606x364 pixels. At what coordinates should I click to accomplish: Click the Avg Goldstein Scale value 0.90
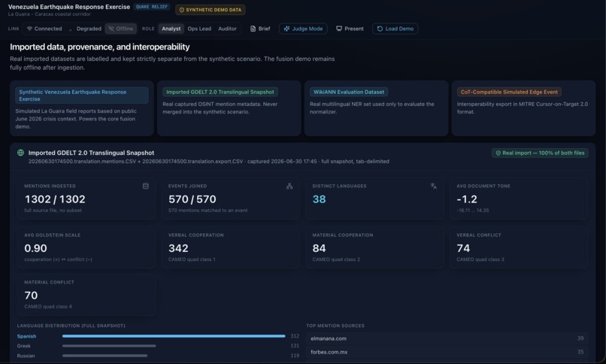pos(35,248)
